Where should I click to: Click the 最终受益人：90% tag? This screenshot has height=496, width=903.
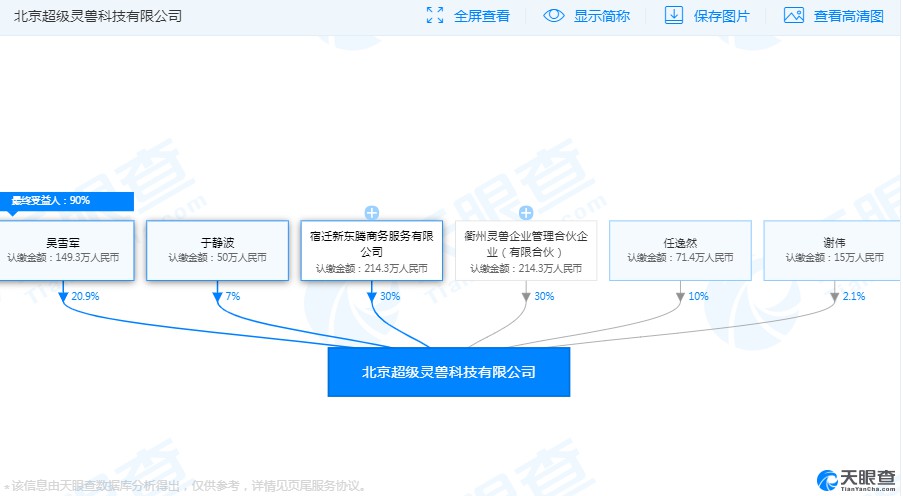pos(66,200)
